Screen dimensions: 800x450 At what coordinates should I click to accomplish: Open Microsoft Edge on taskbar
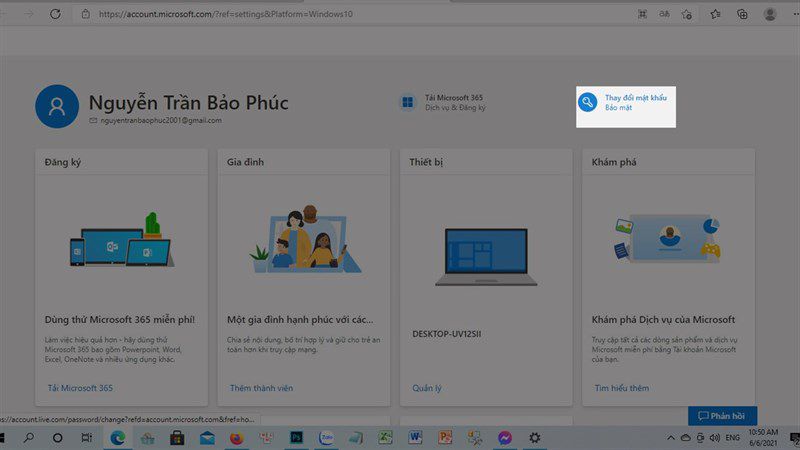click(118, 438)
